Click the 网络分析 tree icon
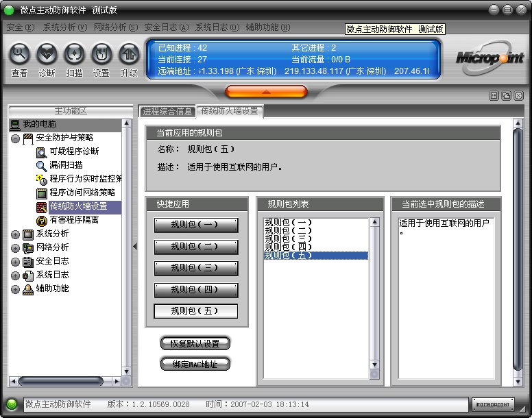 [28, 248]
